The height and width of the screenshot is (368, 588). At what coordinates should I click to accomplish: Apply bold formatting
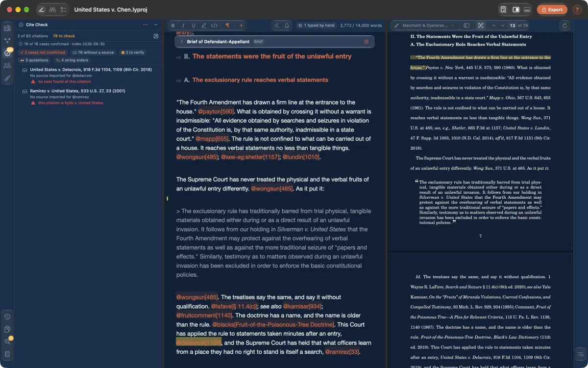173,25
